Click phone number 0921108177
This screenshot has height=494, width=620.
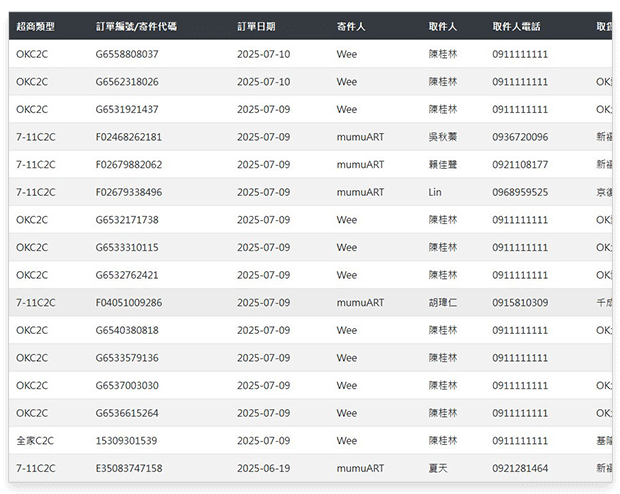click(x=520, y=165)
